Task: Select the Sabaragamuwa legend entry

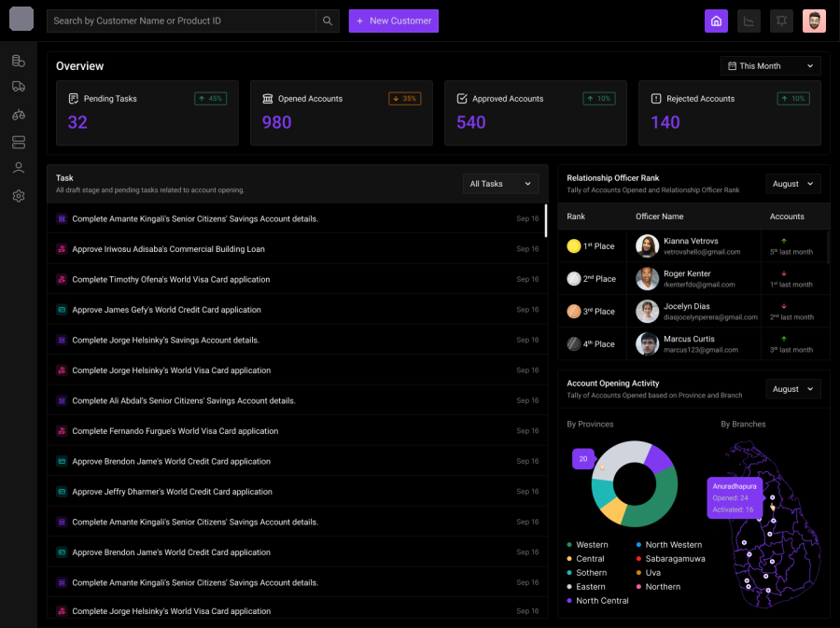Action: tap(670, 558)
